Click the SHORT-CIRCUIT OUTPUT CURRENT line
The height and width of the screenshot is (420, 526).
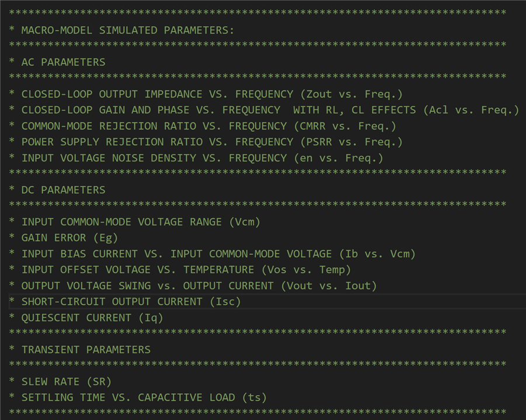coord(125,302)
